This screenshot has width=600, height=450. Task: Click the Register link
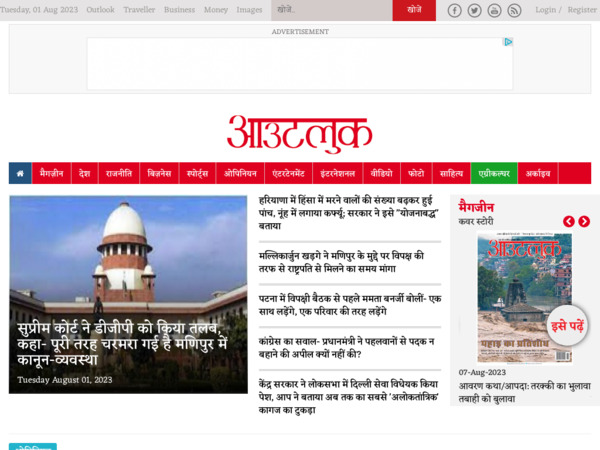click(x=582, y=10)
